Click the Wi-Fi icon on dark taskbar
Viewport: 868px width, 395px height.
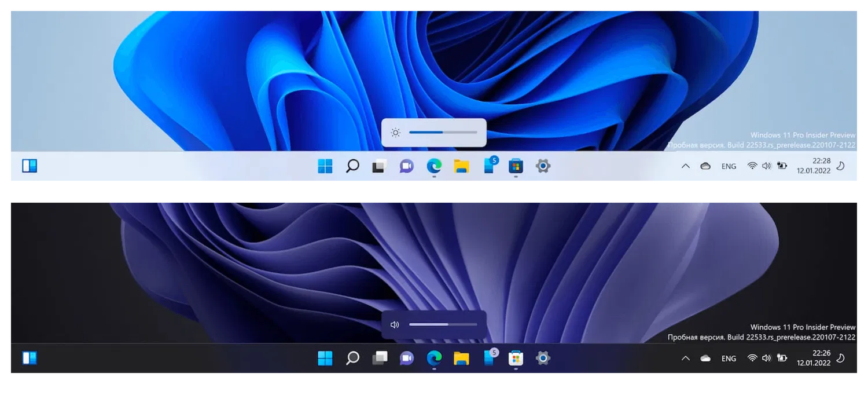click(752, 359)
